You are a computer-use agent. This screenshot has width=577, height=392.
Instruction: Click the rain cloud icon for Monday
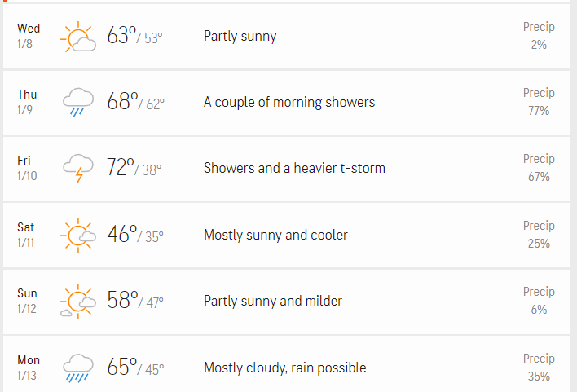coord(79,368)
